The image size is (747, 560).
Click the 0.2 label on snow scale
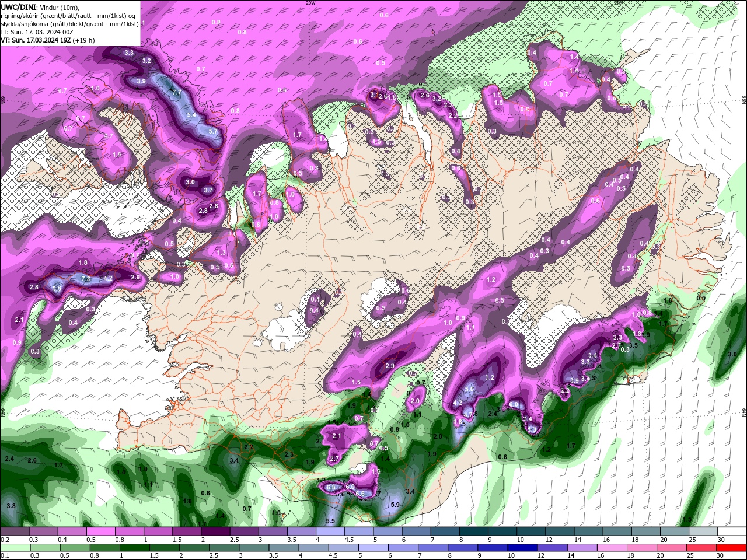(x=5, y=540)
